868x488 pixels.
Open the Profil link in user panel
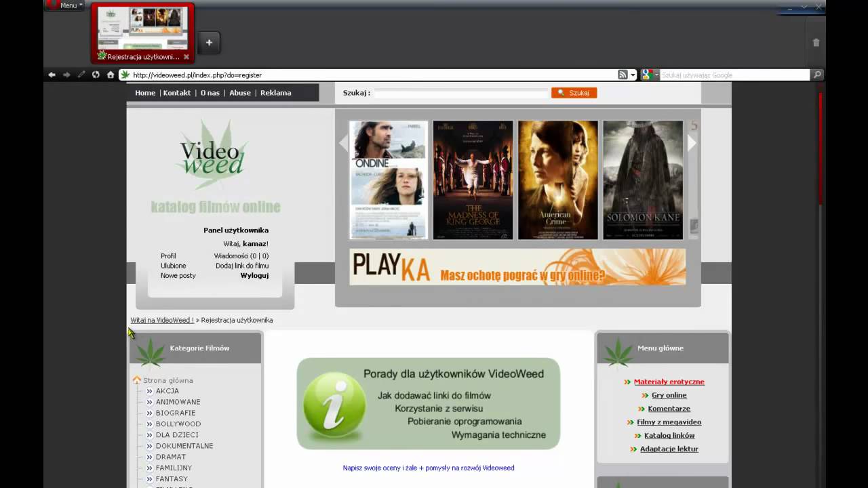pyautogui.click(x=168, y=256)
